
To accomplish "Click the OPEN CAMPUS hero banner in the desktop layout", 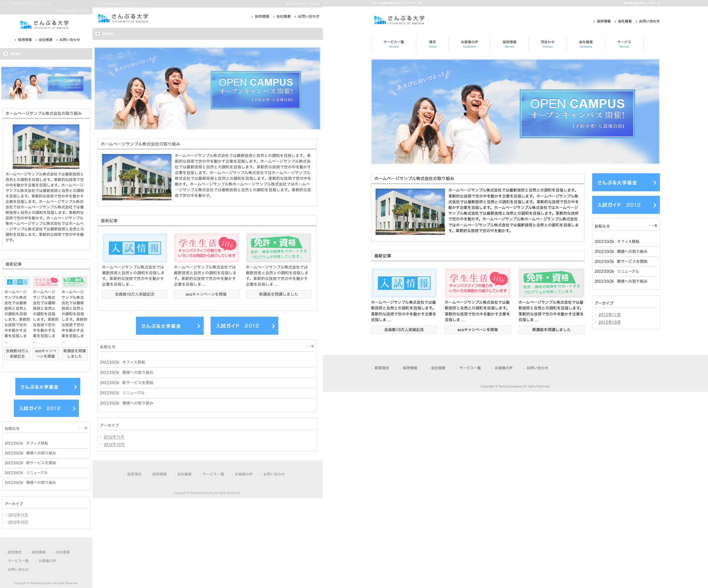I will (x=515, y=112).
